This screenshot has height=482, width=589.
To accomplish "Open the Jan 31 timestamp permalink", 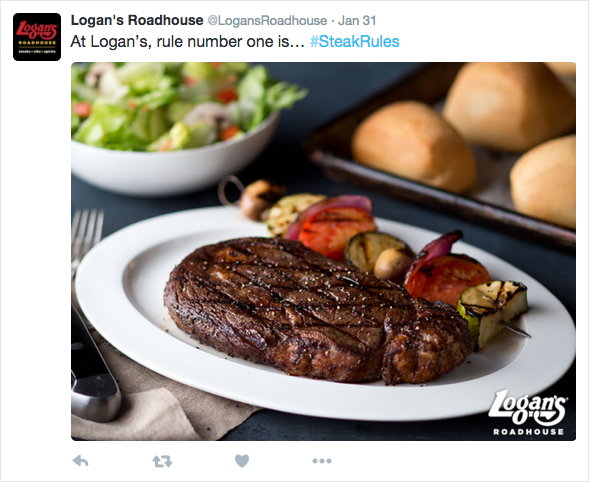I will (357, 20).
